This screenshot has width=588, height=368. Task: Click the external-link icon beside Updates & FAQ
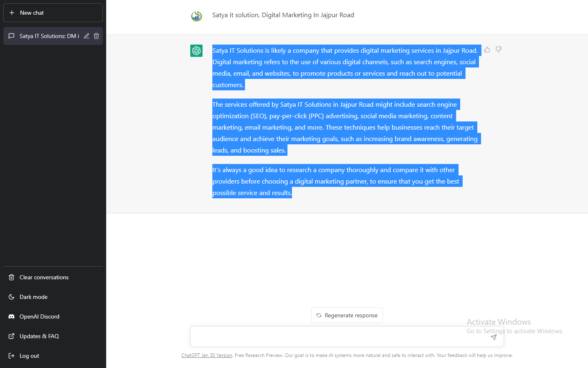coord(11,336)
